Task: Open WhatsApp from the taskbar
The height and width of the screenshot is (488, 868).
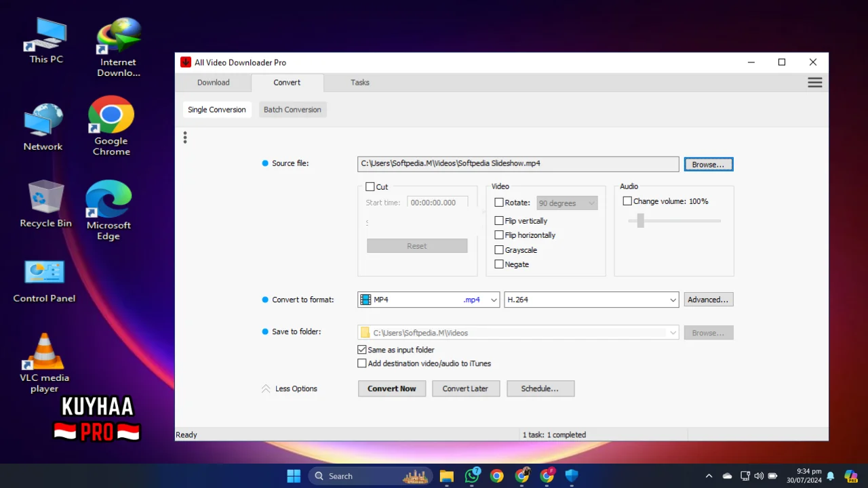Action: tap(472, 476)
